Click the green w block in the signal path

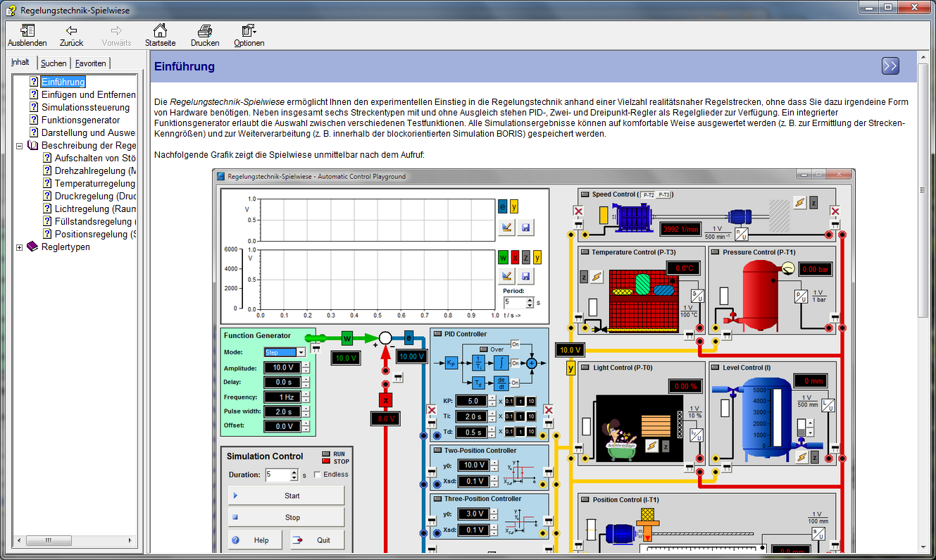point(347,338)
